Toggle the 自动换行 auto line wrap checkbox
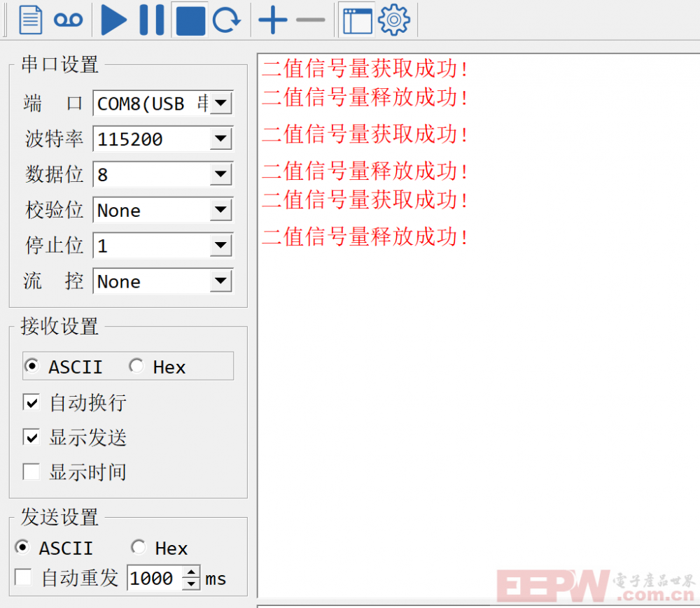Image resolution: width=700 pixels, height=608 pixels. pos(31,402)
